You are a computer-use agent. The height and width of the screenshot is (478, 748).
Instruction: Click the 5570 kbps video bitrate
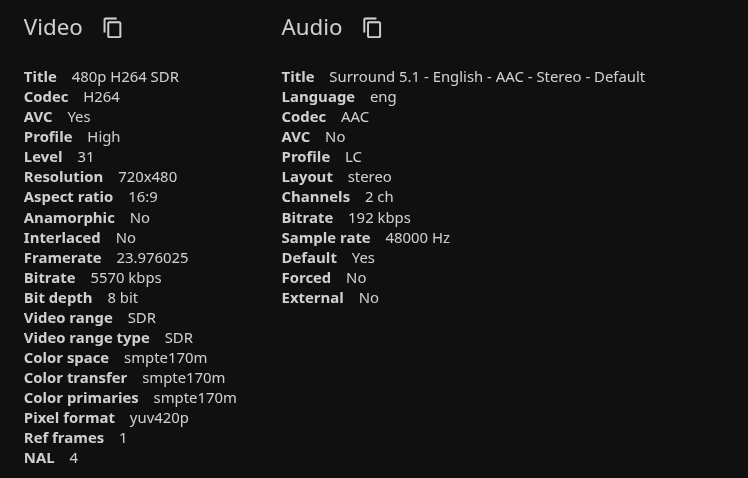[x=125, y=277]
